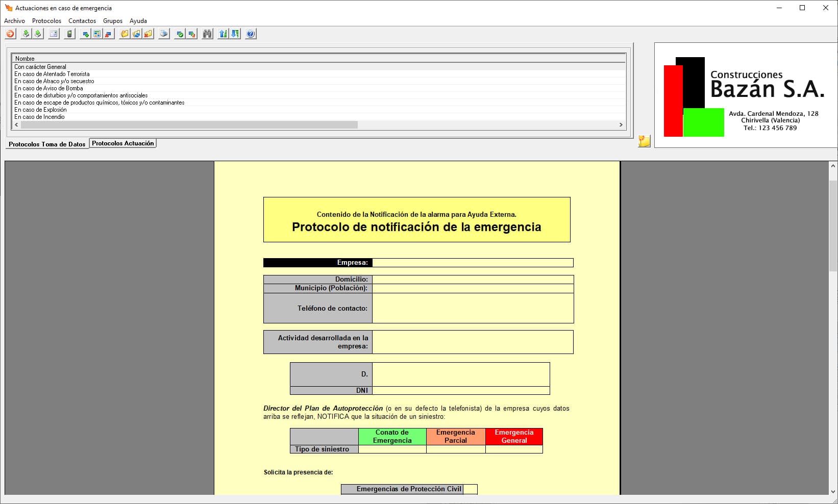Open the Ayuda menu
The height and width of the screenshot is (504, 838).
138,21
